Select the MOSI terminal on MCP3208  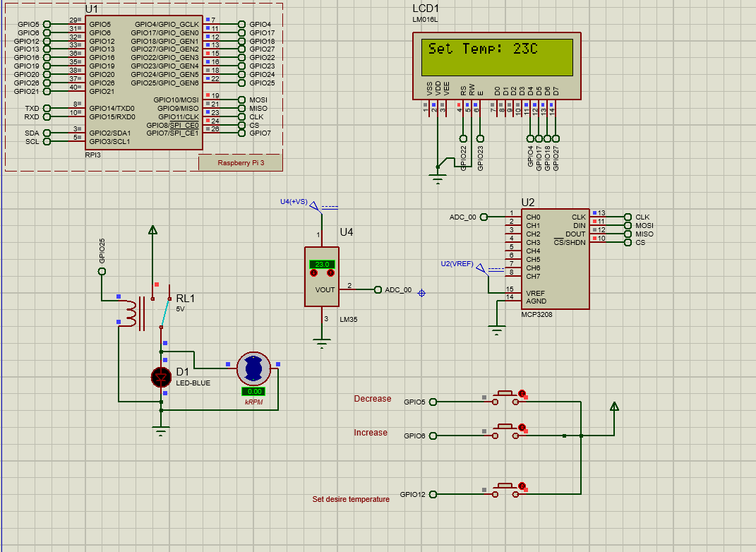pyautogui.click(x=628, y=226)
